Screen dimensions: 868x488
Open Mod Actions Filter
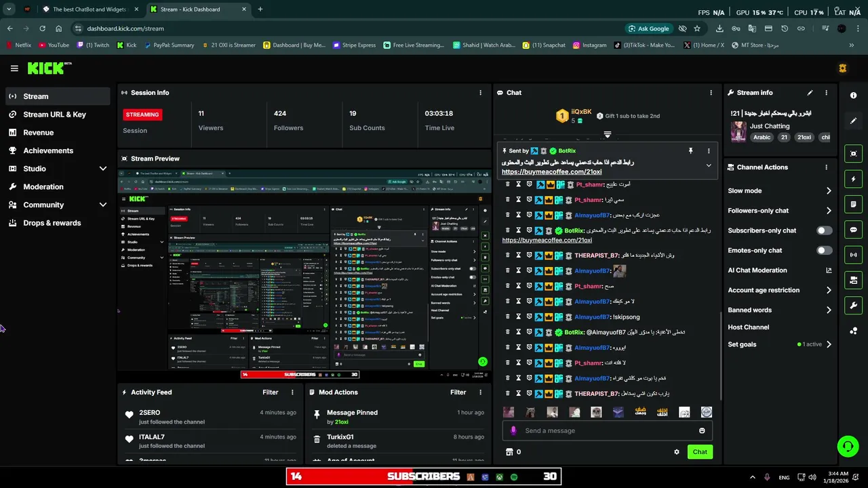458,392
